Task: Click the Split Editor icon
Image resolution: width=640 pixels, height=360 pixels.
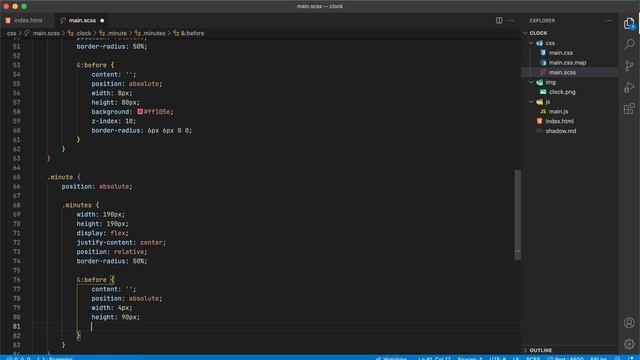Action: click(x=499, y=20)
